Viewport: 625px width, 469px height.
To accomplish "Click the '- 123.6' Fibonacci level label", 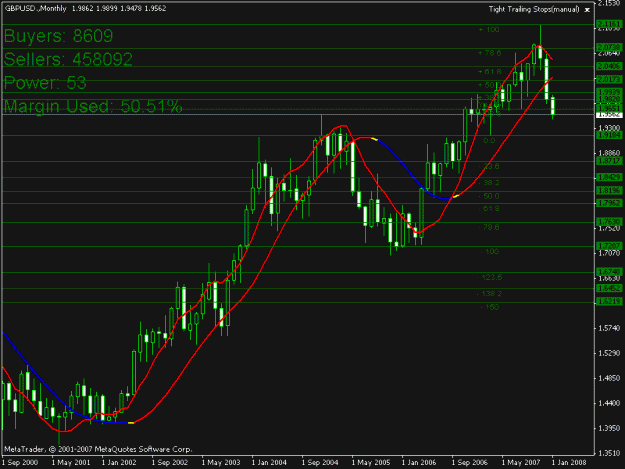I will pos(490,277).
